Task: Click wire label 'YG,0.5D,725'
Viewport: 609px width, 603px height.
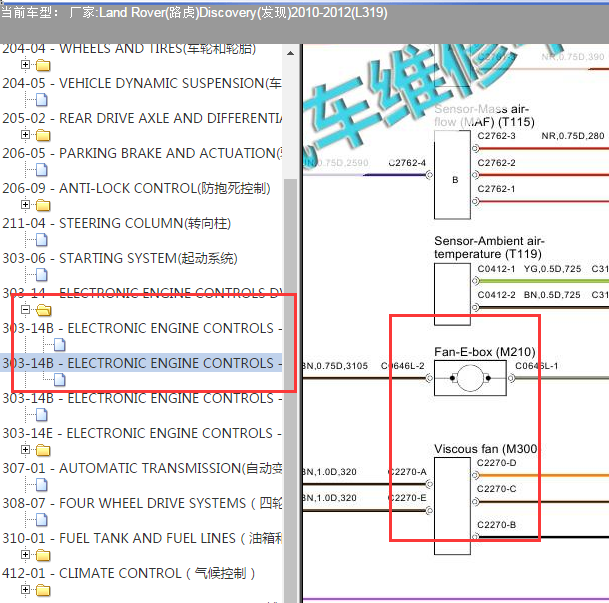Action: click(x=552, y=269)
